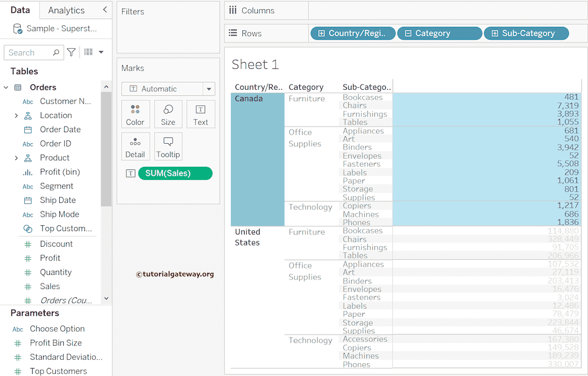Open the Size marks card

pos(168,114)
